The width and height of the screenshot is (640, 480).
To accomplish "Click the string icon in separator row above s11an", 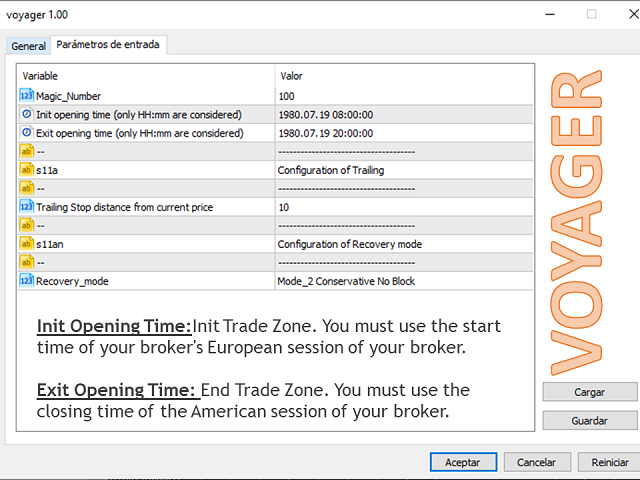I will tap(27, 225).
